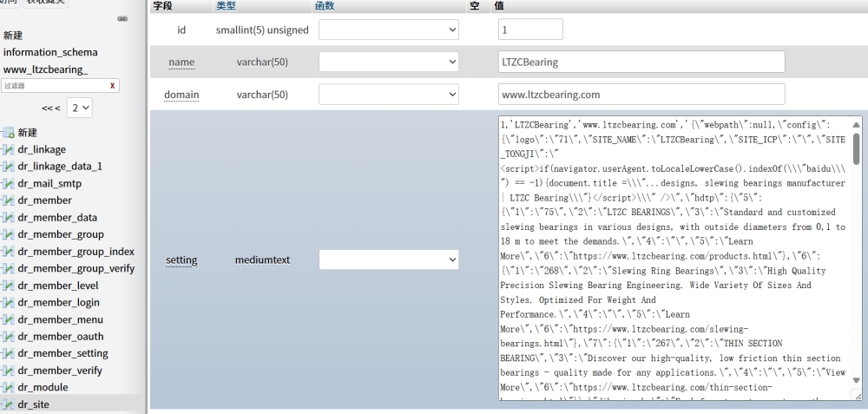The image size is (868, 414).
Task: Open the function dropdown for the id field
Action: tap(389, 30)
